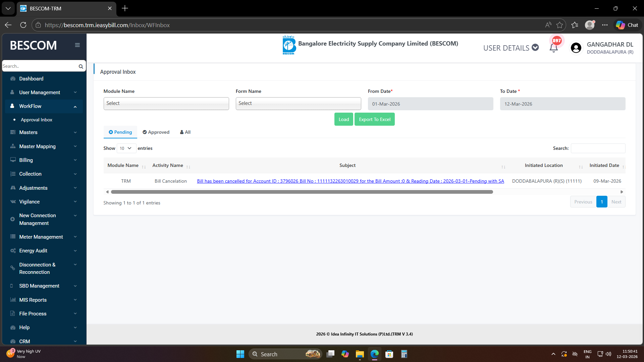Open File Explorer in taskbar
Image resolution: width=644 pixels, height=362 pixels.
pyautogui.click(x=360, y=354)
